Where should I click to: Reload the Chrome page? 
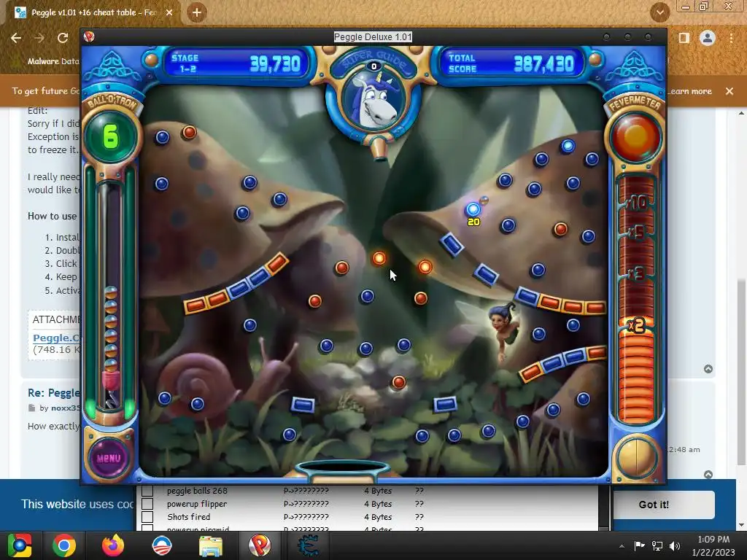(63, 38)
